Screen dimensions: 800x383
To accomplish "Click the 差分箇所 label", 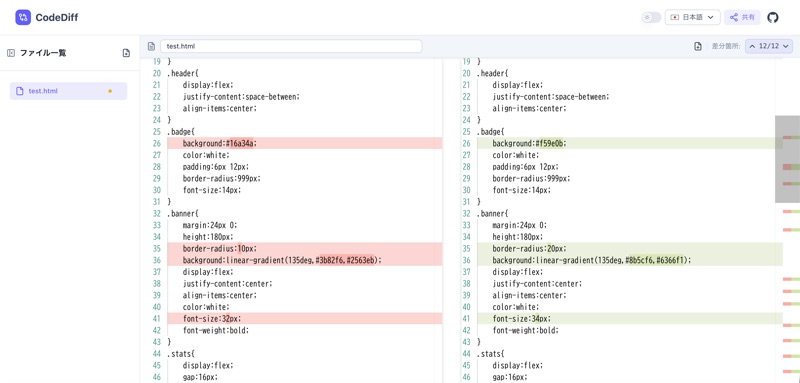I will [x=726, y=46].
